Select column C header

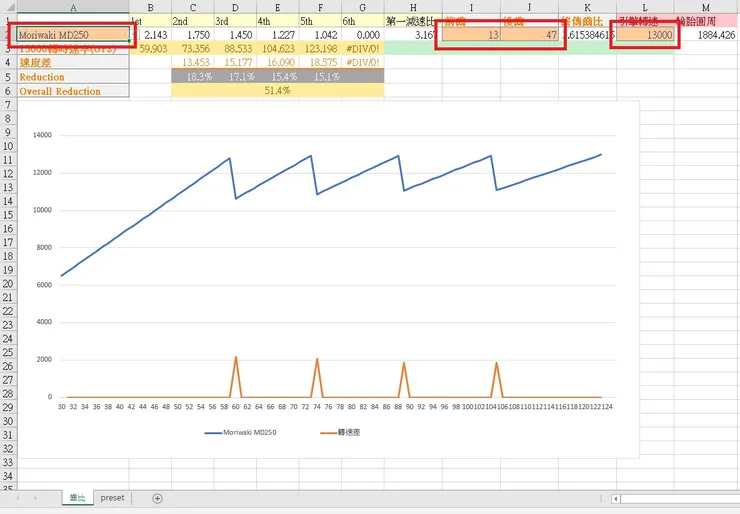pyautogui.click(x=193, y=7)
